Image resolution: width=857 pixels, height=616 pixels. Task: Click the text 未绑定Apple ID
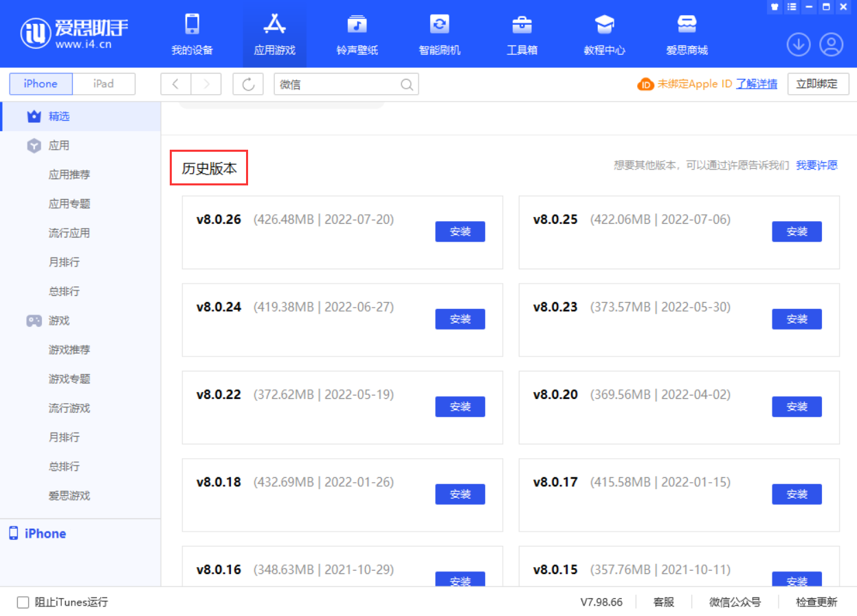click(694, 84)
